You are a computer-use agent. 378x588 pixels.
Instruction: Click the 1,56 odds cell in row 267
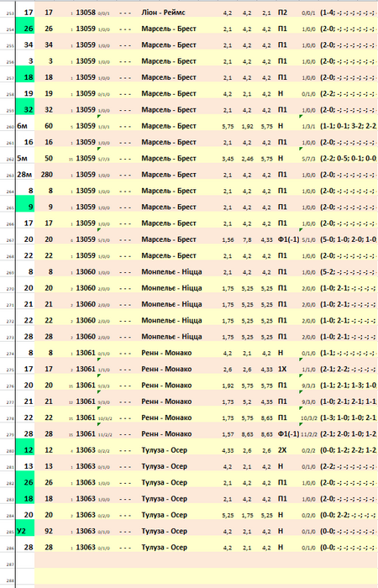(228, 239)
